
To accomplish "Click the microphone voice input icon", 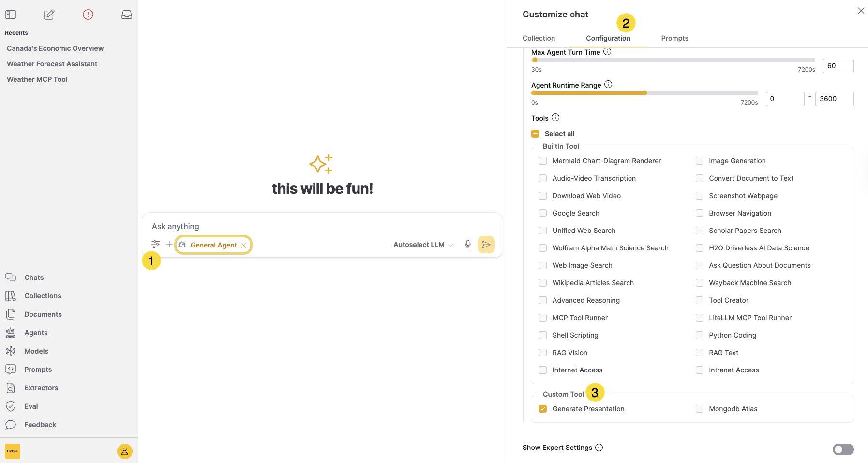I will tap(468, 245).
